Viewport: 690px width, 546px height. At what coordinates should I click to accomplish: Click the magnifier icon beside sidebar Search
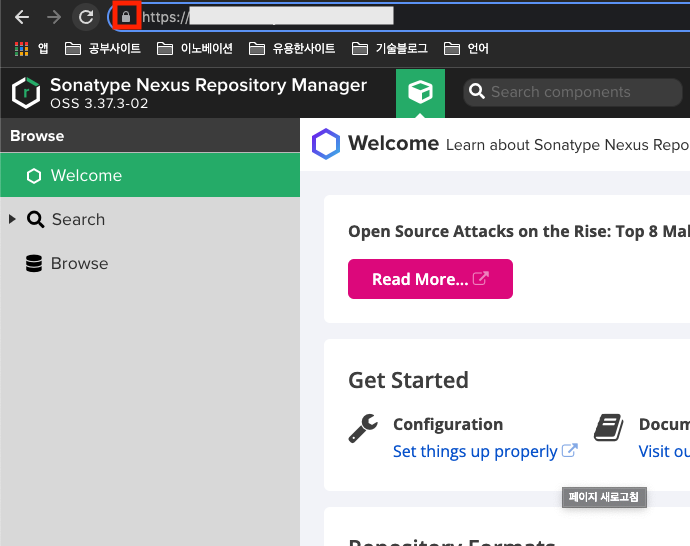tap(35, 219)
